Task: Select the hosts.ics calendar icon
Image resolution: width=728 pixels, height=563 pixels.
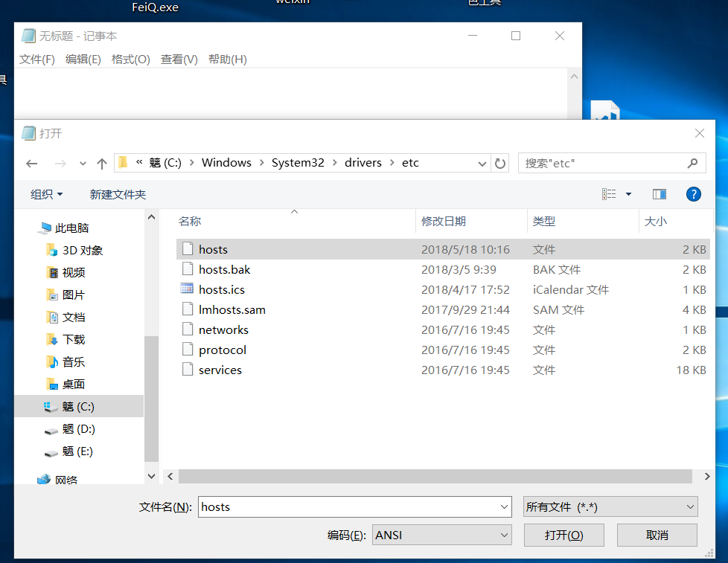Action: [x=187, y=289]
